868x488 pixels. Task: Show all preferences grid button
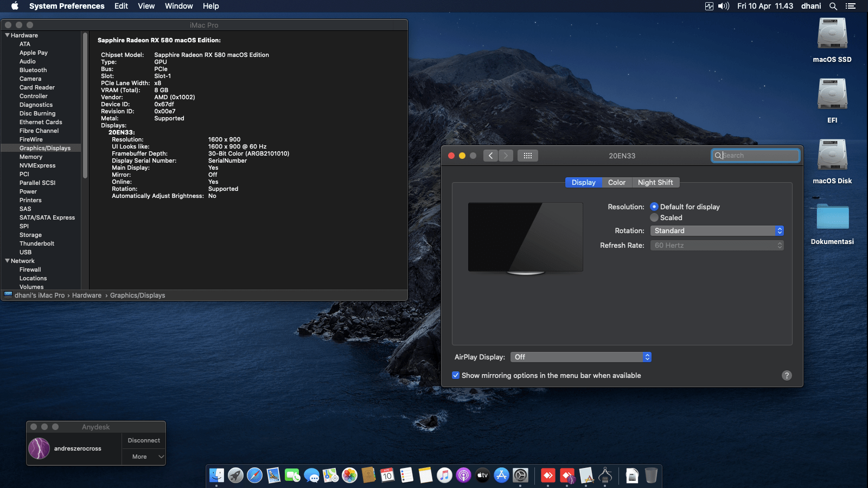click(527, 156)
